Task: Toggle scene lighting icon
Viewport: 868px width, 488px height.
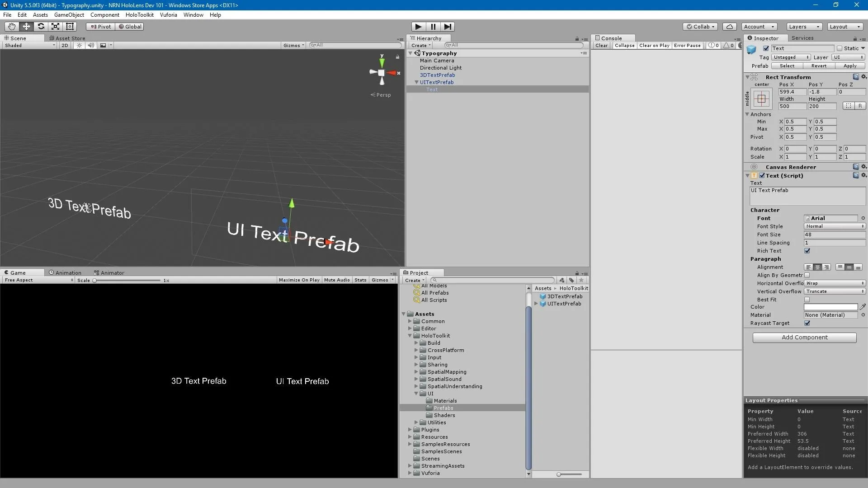Action: (79, 45)
